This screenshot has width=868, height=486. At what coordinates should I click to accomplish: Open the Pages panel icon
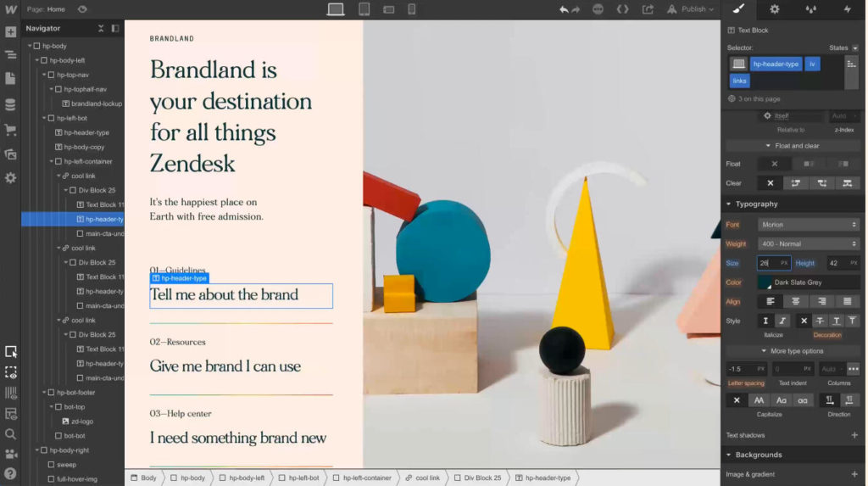[10, 79]
